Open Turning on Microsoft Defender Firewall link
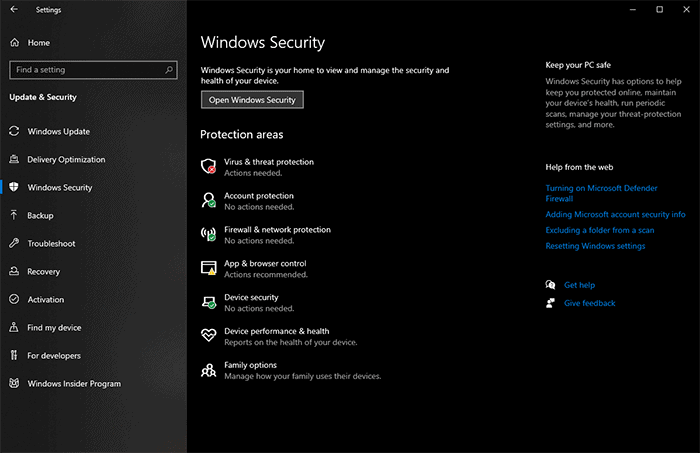Image resolution: width=700 pixels, height=453 pixels. tap(601, 193)
